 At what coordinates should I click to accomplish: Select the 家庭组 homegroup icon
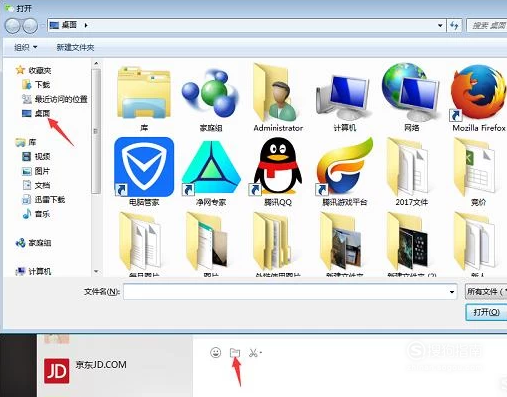point(211,93)
